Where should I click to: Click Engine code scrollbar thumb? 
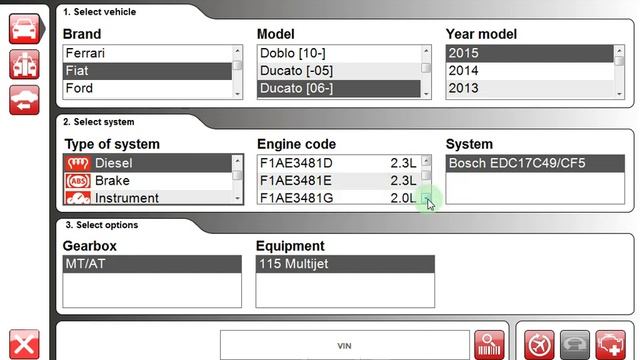pos(426,175)
